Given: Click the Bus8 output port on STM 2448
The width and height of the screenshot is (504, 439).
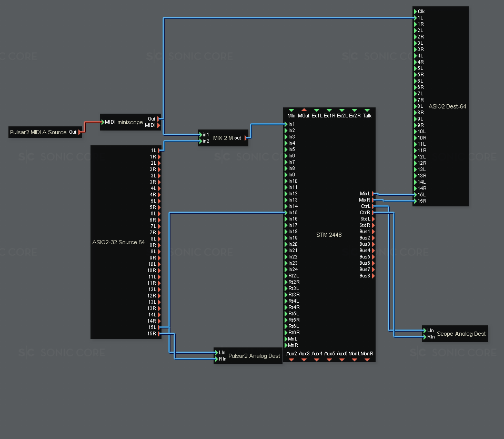Looking at the screenshot, I should click(373, 276).
